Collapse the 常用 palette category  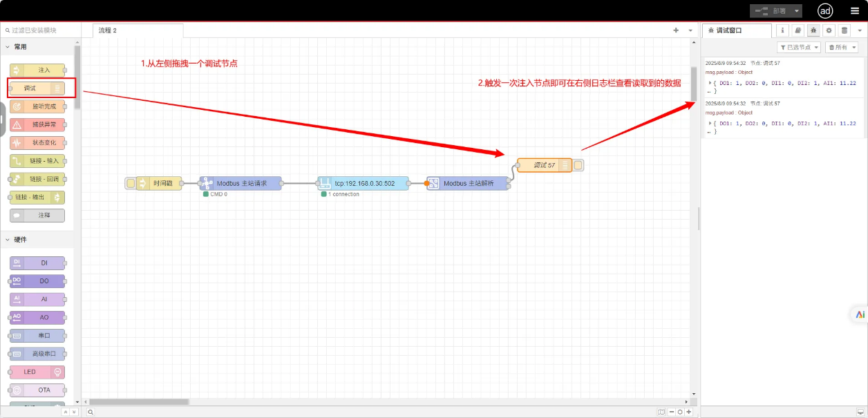point(21,46)
